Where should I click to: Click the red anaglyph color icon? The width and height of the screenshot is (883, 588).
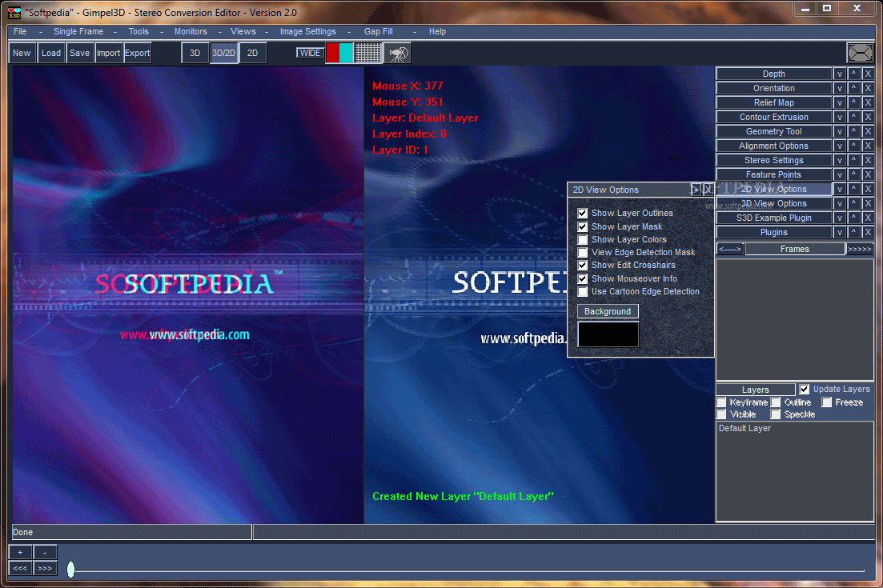(332, 53)
